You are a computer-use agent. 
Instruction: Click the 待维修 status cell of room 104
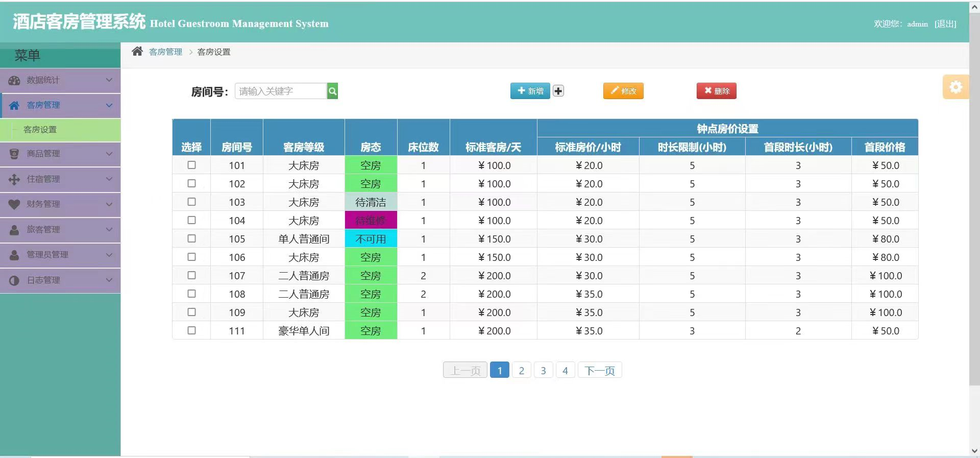point(371,221)
